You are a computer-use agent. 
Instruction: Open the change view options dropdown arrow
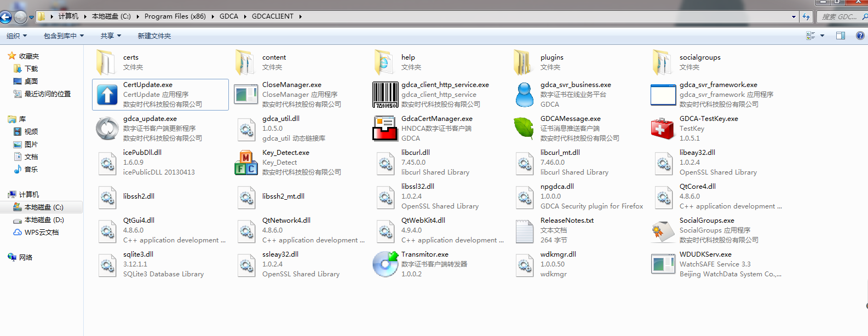tap(822, 36)
